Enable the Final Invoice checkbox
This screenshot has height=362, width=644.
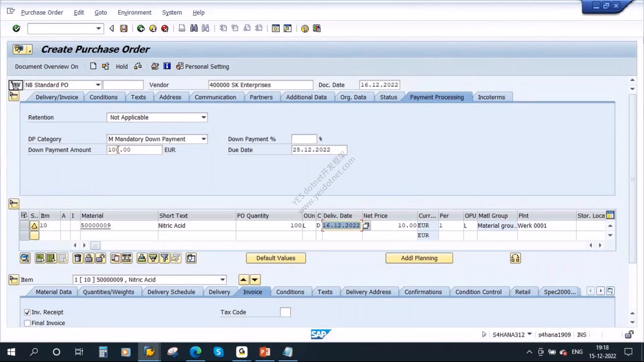pos(28,323)
